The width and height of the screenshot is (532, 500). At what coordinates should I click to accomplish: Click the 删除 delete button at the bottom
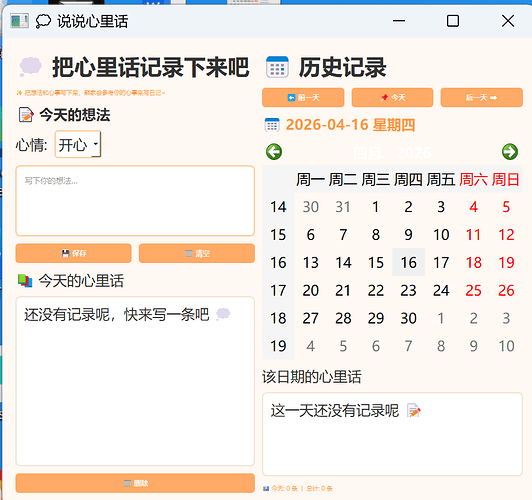click(135, 483)
